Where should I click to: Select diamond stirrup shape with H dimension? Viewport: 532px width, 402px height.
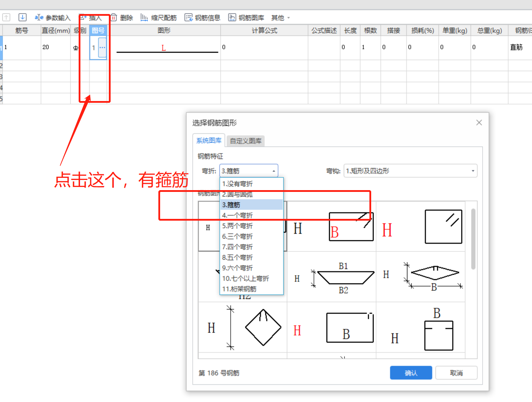click(x=243, y=327)
